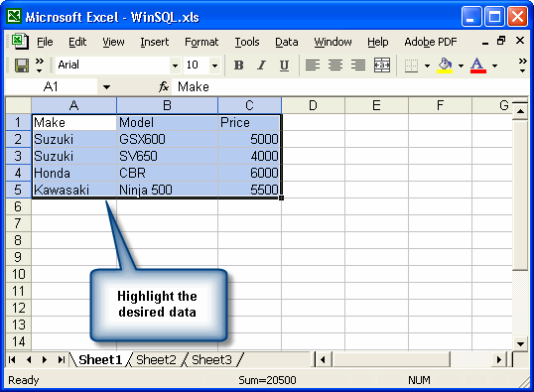
Task: Open the Name Box dropdown arrow
Action: pos(106,87)
